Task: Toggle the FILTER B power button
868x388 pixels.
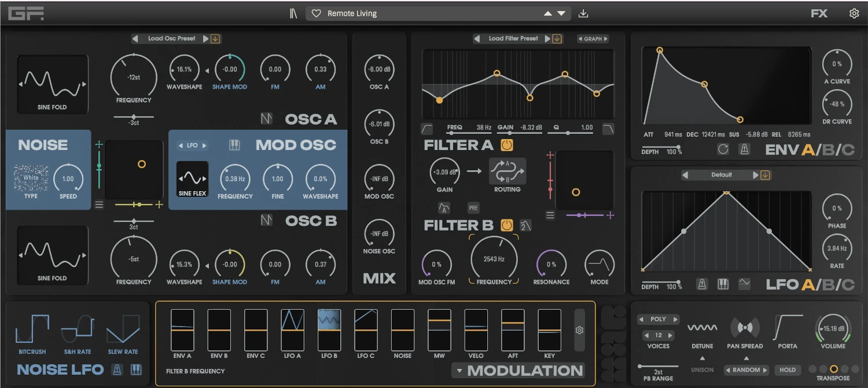Action: click(x=507, y=226)
